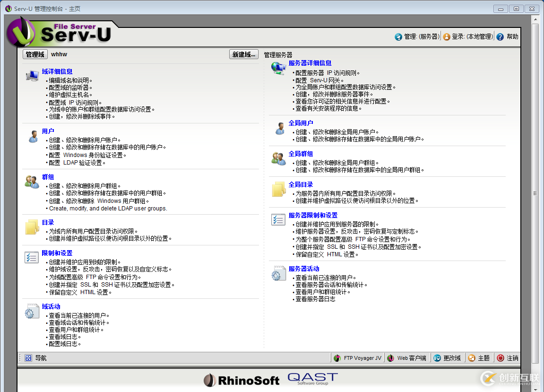This screenshot has width=544, height=392.
Task: Select the 目录 folder icon
Action: [32, 227]
